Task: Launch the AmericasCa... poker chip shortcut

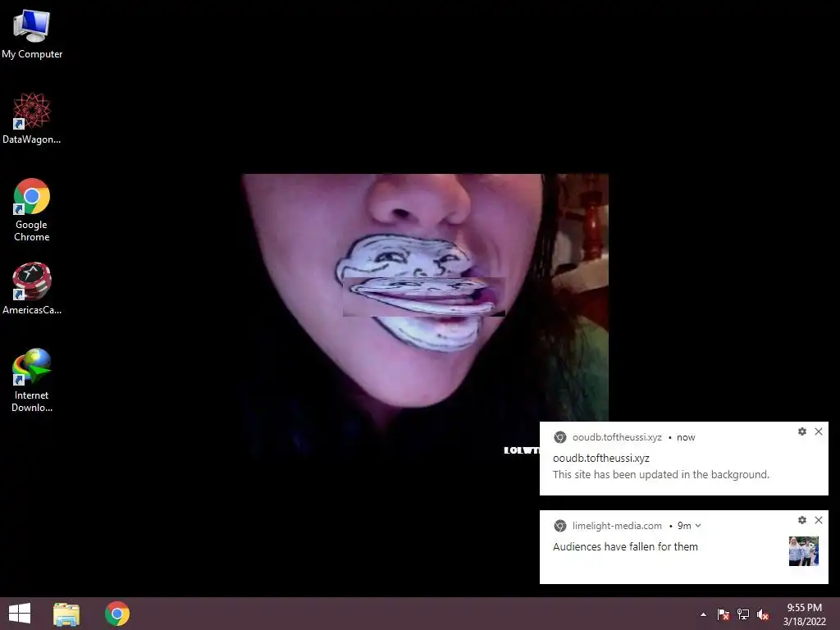Action: pyautogui.click(x=32, y=288)
